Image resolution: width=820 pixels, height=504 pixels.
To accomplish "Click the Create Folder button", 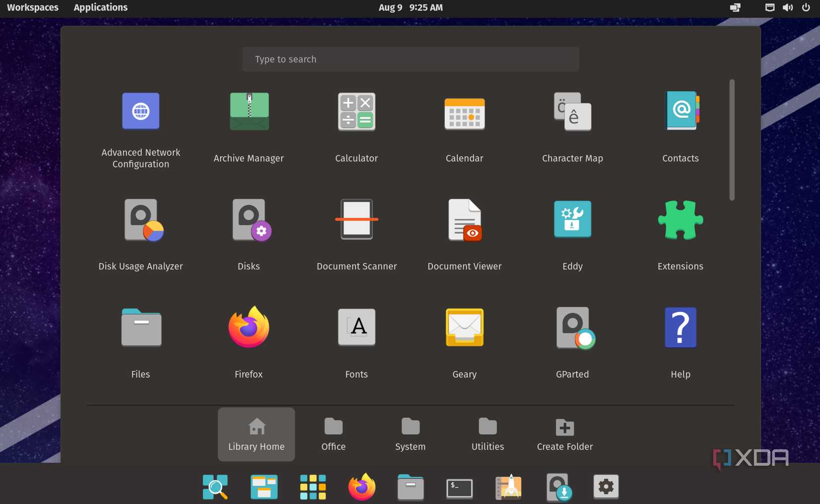I will [x=565, y=434].
